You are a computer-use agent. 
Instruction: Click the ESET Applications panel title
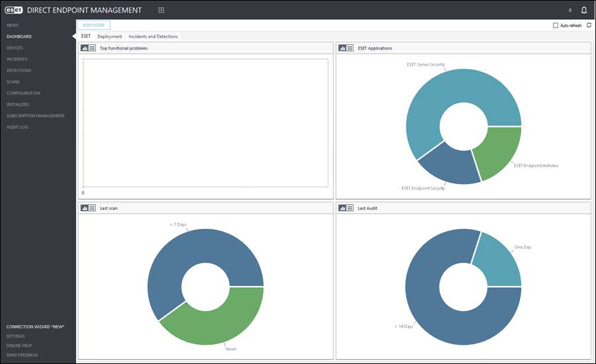click(375, 48)
